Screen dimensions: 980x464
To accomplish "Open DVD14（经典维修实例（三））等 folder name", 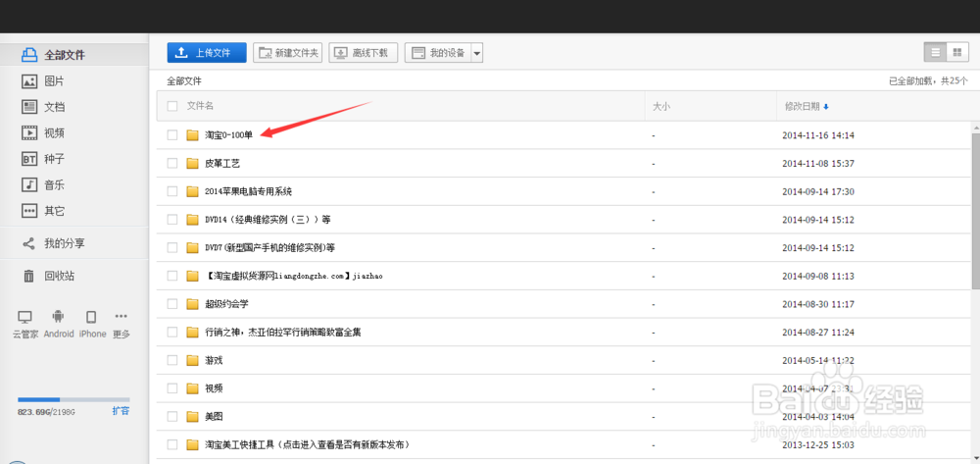I will 268,220.
